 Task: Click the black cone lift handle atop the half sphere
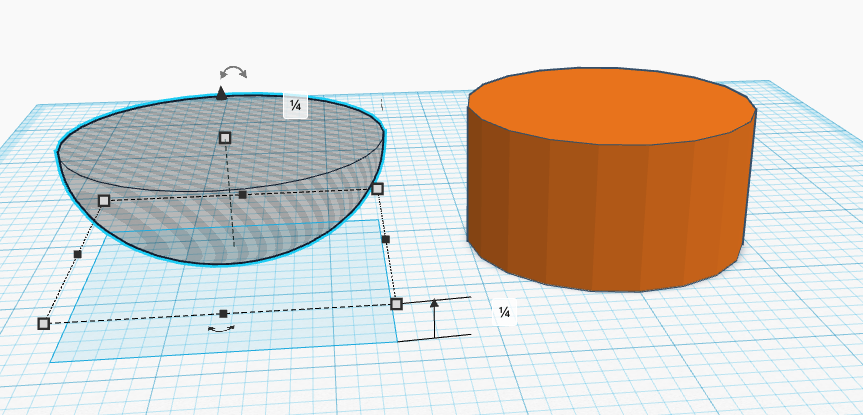point(221,92)
